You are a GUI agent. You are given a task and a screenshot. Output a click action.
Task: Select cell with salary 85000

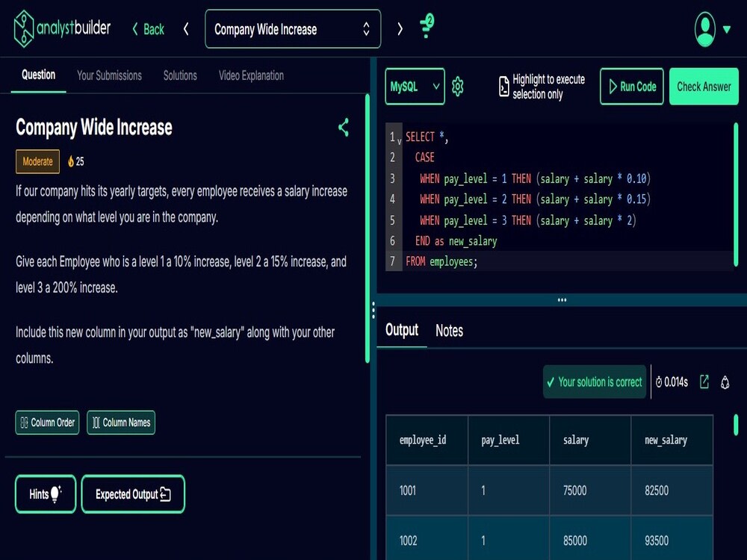coord(590,538)
